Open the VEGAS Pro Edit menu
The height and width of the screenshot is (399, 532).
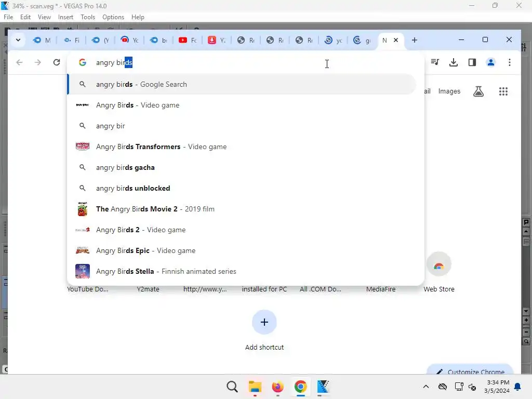(25, 17)
